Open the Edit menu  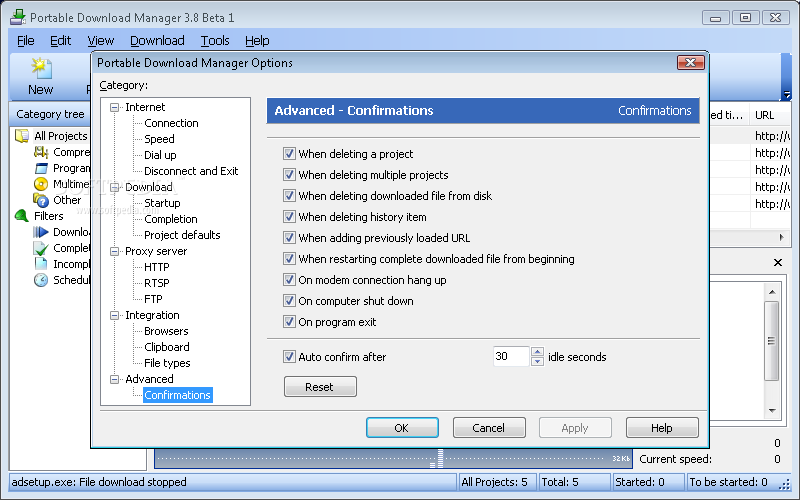(60, 40)
